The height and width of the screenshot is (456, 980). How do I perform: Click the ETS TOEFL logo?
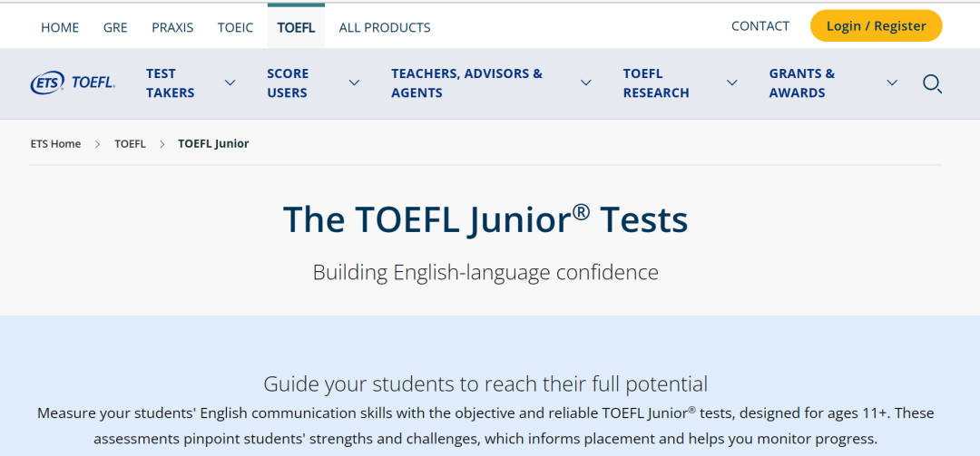point(73,82)
